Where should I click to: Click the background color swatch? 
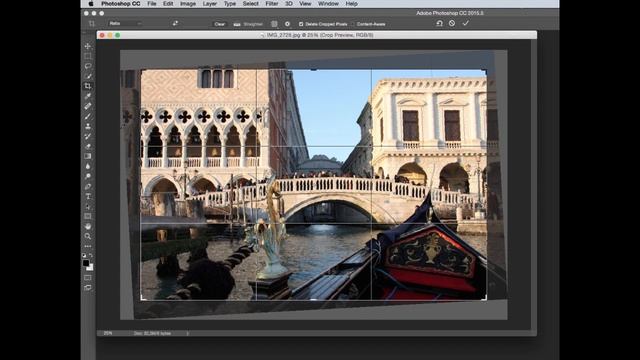[x=90, y=267]
